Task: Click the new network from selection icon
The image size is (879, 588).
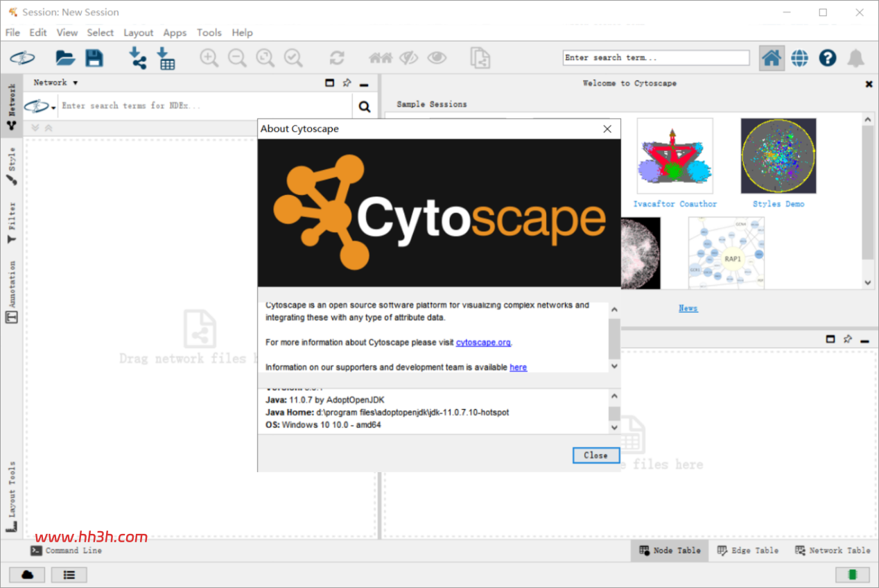Action: 480,58
